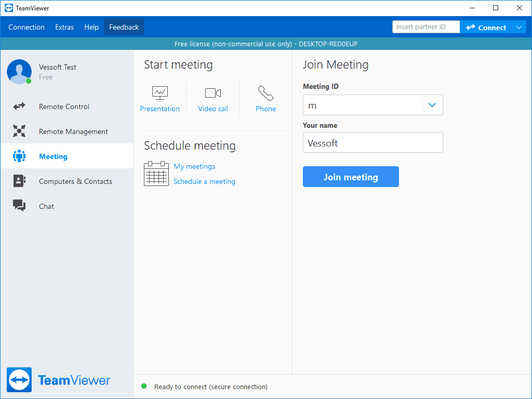Open the Connection menu
The height and width of the screenshot is (399, 532).
point(26,27)
